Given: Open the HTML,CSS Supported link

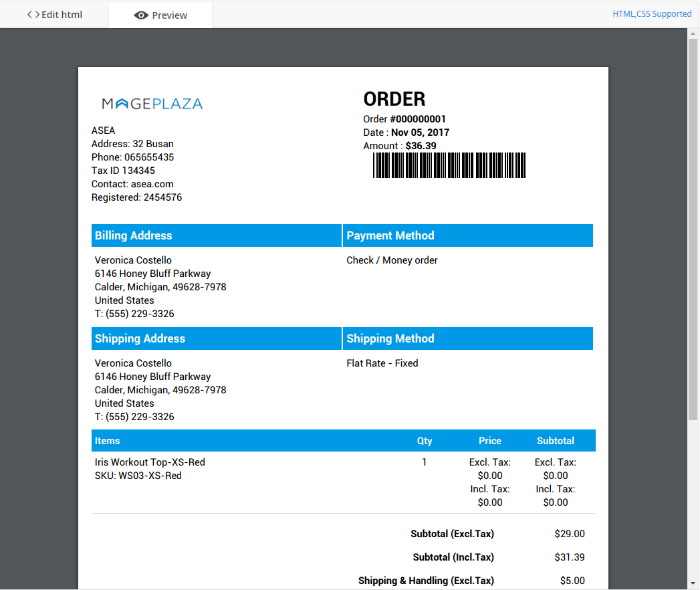Looking at the screenshot, I should pyautogui.click(x=652, y=14).
